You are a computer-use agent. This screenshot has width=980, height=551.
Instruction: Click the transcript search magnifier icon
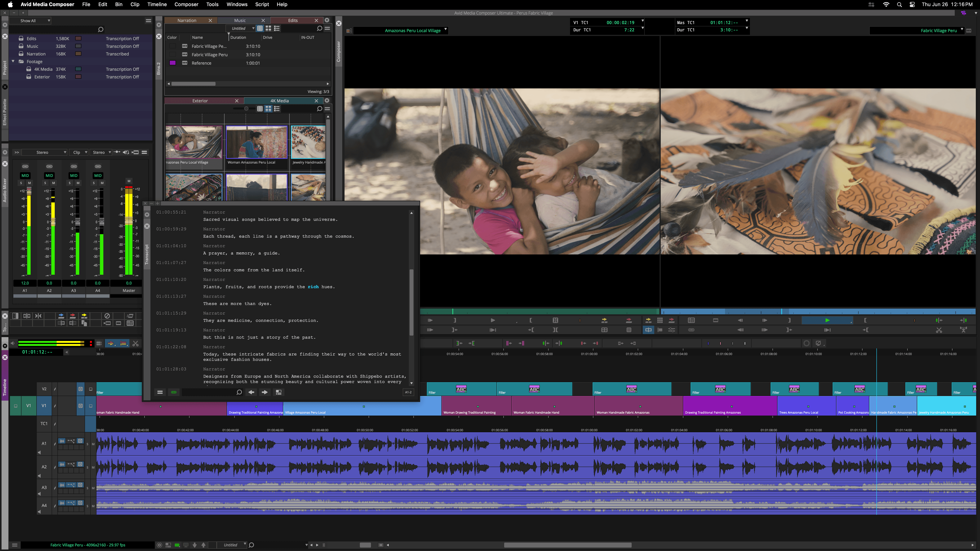[x=239, y=392]
